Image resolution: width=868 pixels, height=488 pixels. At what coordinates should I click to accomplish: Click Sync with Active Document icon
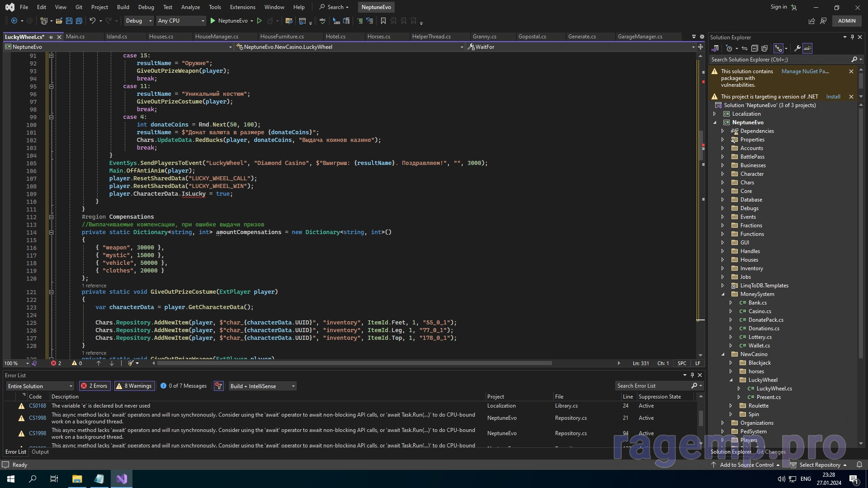(745, 48)
